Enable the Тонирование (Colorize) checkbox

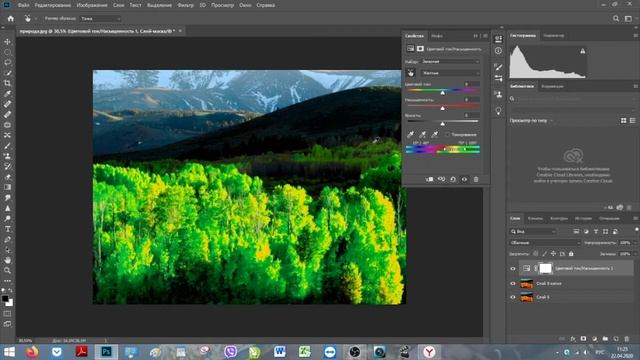click(447, 134)
